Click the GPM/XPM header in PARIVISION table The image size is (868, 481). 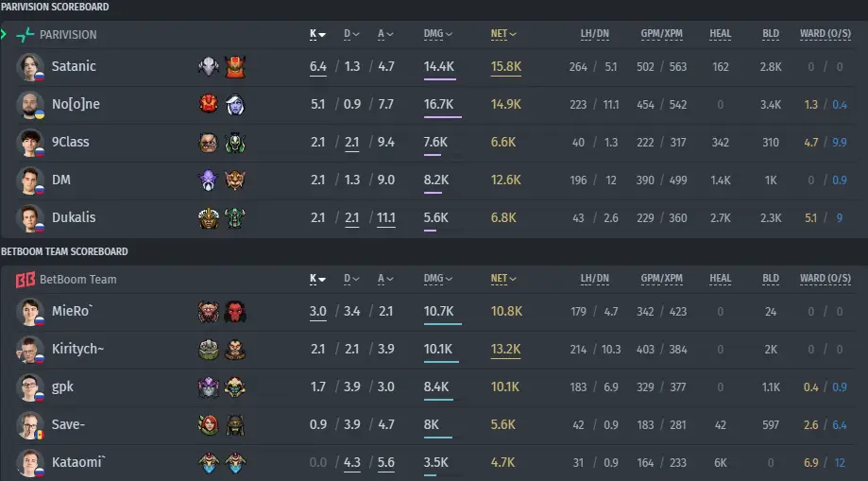click(x=661, y=34)
